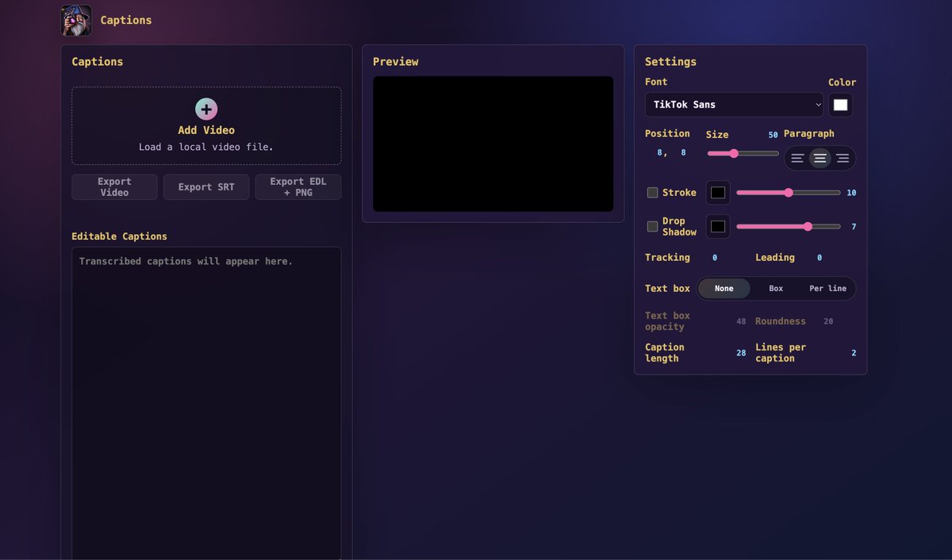Click "Load a local video file." text
Image resolution: width=952 pixels, height=560 pixels.
click(x=206, y=147)
